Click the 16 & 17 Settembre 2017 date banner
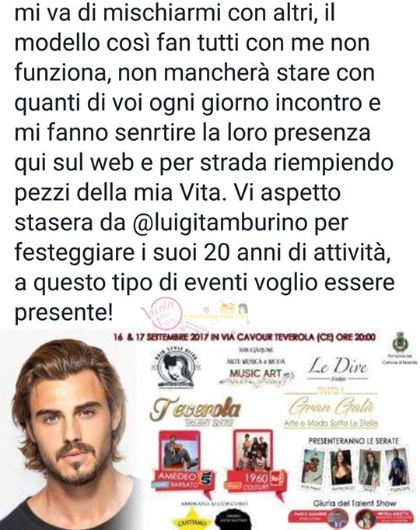This screenshot has width=420, height=530. tap(244, 337)
